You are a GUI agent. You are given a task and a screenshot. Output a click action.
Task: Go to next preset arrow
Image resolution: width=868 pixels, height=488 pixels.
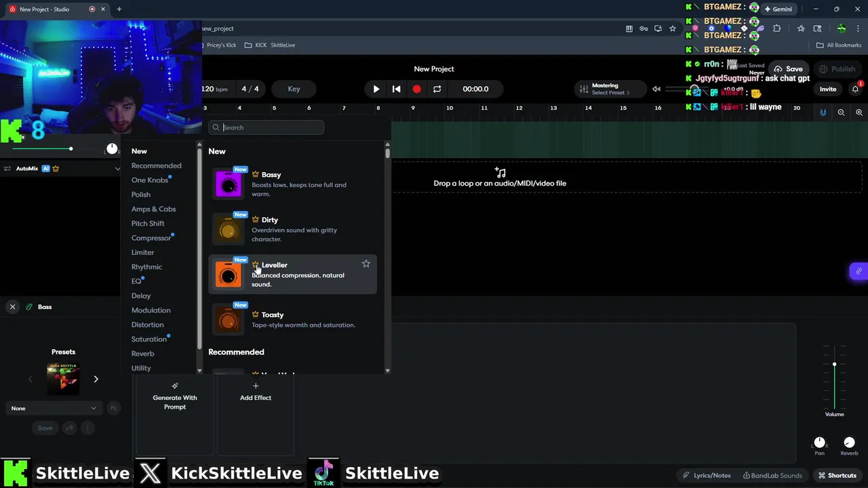tap(96, 379)
